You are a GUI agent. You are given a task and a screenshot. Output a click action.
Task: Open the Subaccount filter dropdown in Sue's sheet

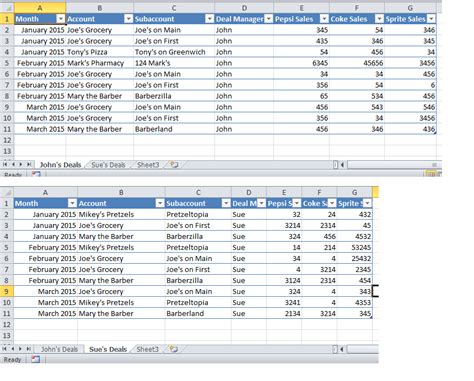(x=226, y=203)
